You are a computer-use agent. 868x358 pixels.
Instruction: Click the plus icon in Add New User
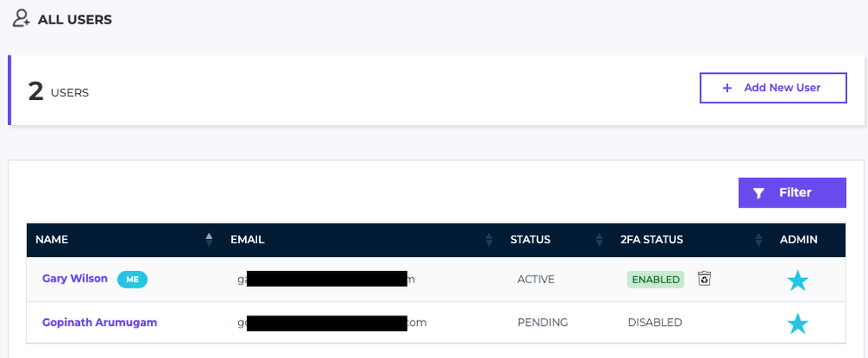click(x=727, y=88)
